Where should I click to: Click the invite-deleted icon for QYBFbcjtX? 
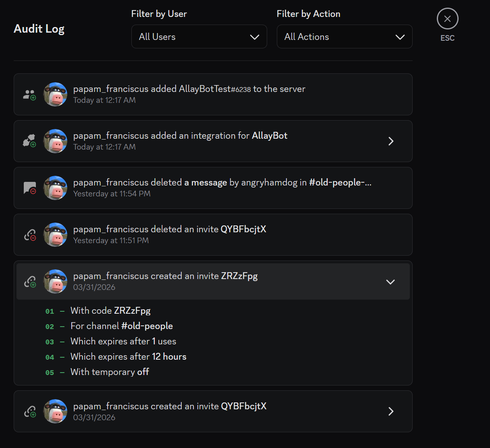[30, 235]
